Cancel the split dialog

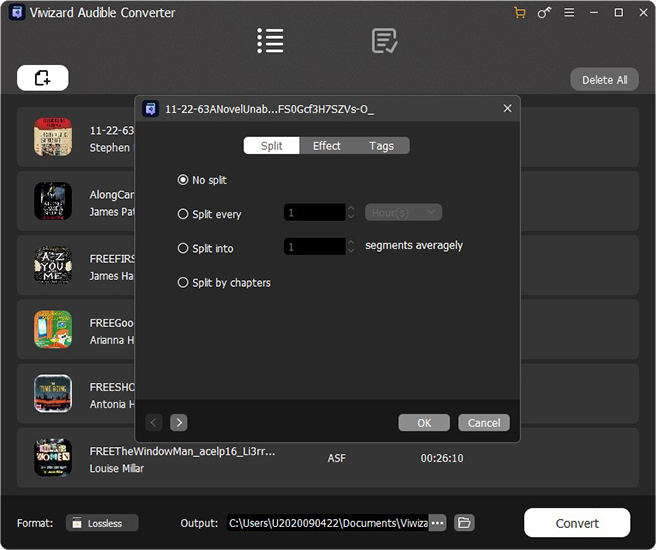tap(484, 423)
